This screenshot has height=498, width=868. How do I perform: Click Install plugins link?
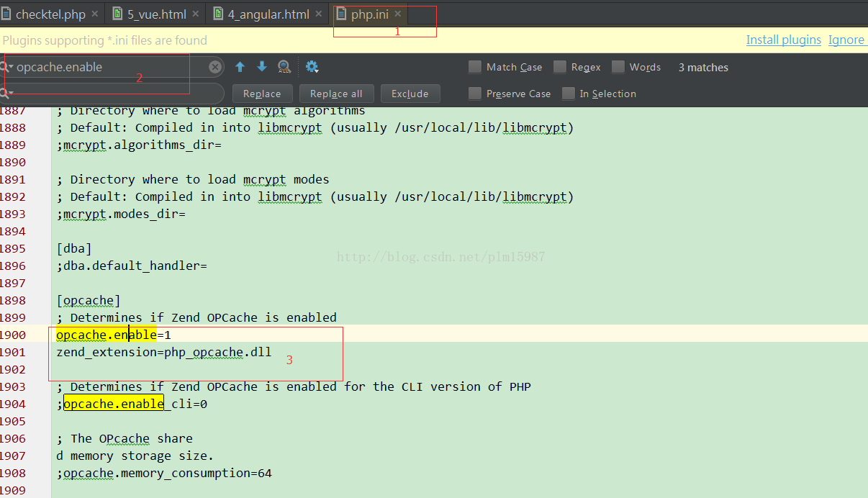784,40
